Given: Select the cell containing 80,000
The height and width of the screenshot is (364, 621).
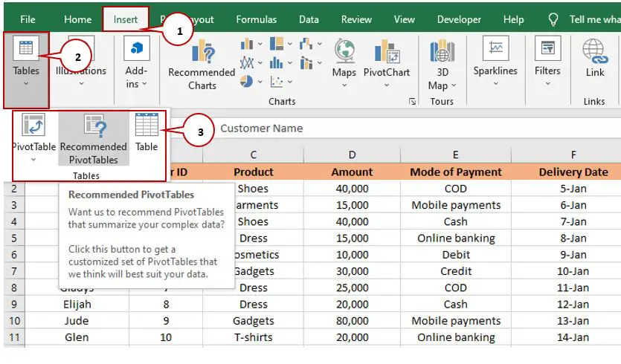Looking at the screenshot, I should pyautogui.click(x=352, y=321).
